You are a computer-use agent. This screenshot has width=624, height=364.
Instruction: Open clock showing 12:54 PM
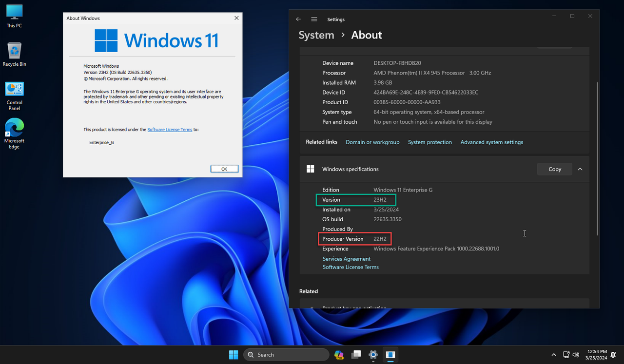(597, 355)
